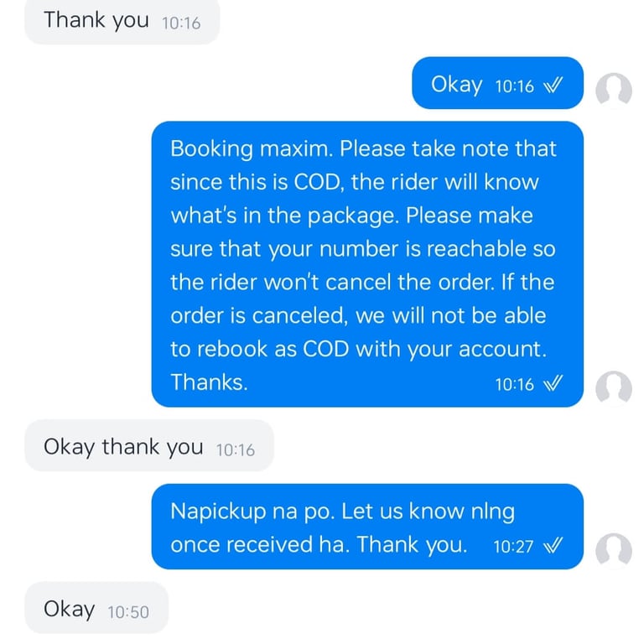This screenshot has width=644, height=644.
Task: Tap the 10:16 timestamp on 'Thank you' message
Action: pyautogui.click(x=181, y=23)
